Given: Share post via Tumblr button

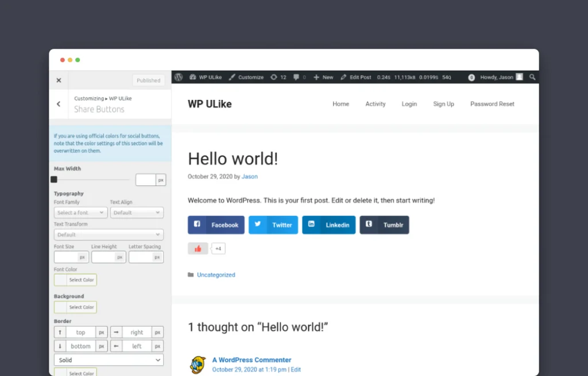Looking at the screenshot, I should point(384,225).
